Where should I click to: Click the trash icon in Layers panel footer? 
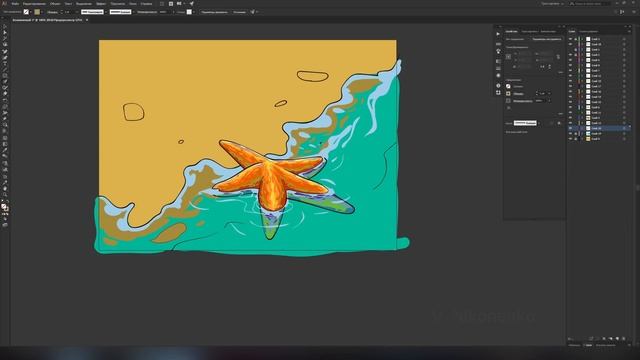(x=623, y=338)
